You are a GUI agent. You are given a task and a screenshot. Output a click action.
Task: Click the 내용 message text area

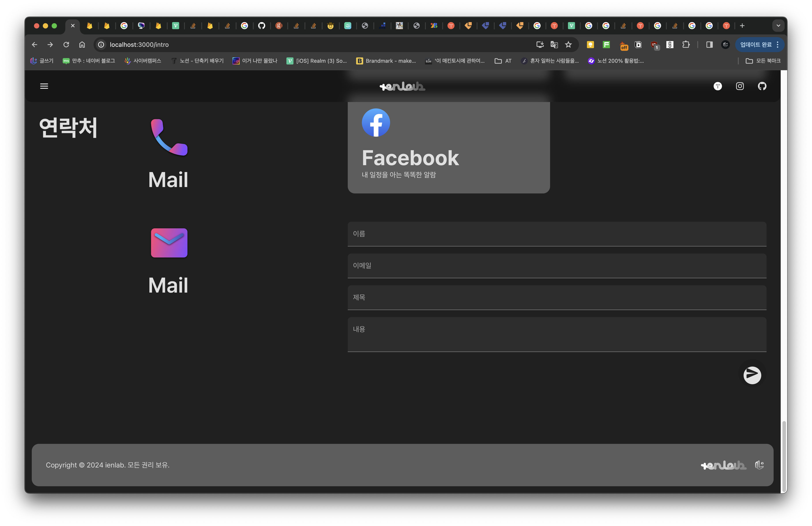(556, 334)
